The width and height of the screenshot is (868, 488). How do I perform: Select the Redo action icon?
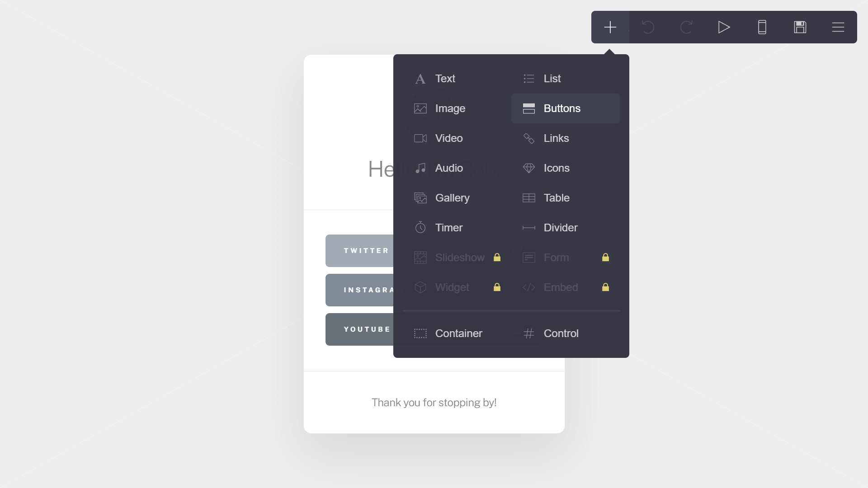[x=685, y=27]
